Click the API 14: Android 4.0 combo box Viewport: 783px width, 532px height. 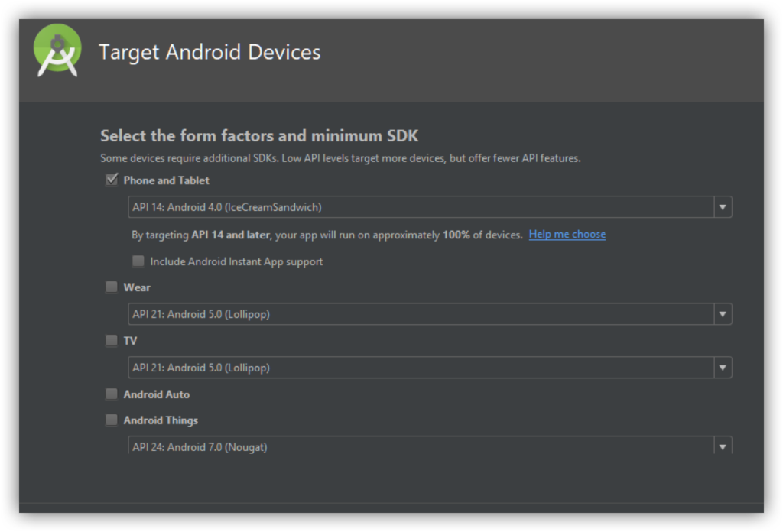(x=430, y=207)
